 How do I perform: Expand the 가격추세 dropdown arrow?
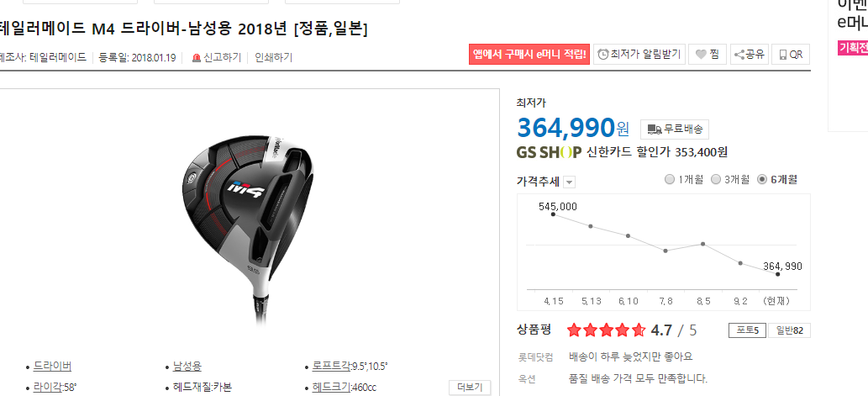[x=571, y=182]
